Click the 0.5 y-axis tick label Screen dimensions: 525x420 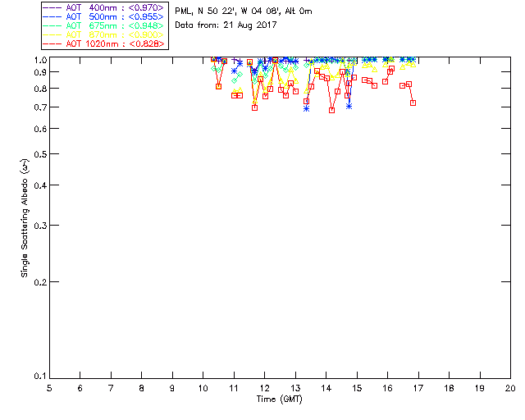pos(40,154)
